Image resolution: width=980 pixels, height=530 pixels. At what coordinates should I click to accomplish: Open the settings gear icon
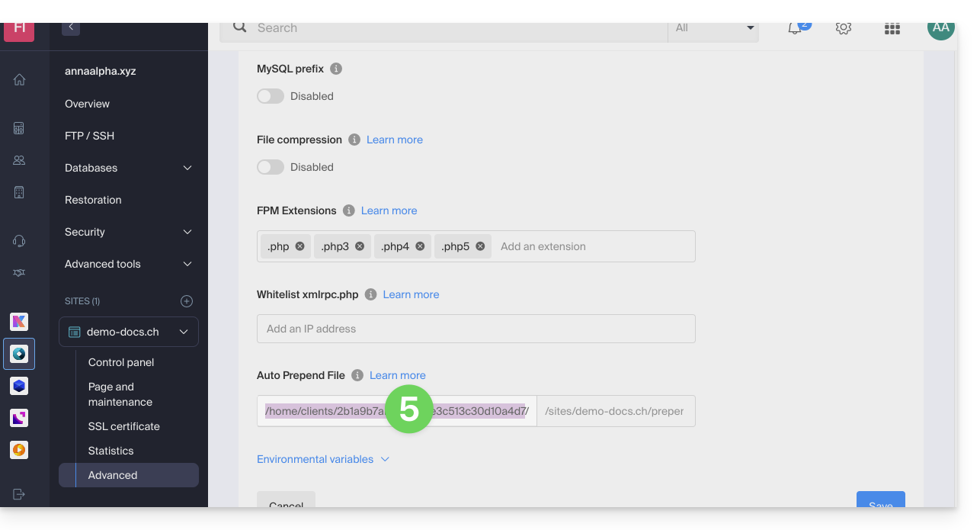click(x=843, y=28)
